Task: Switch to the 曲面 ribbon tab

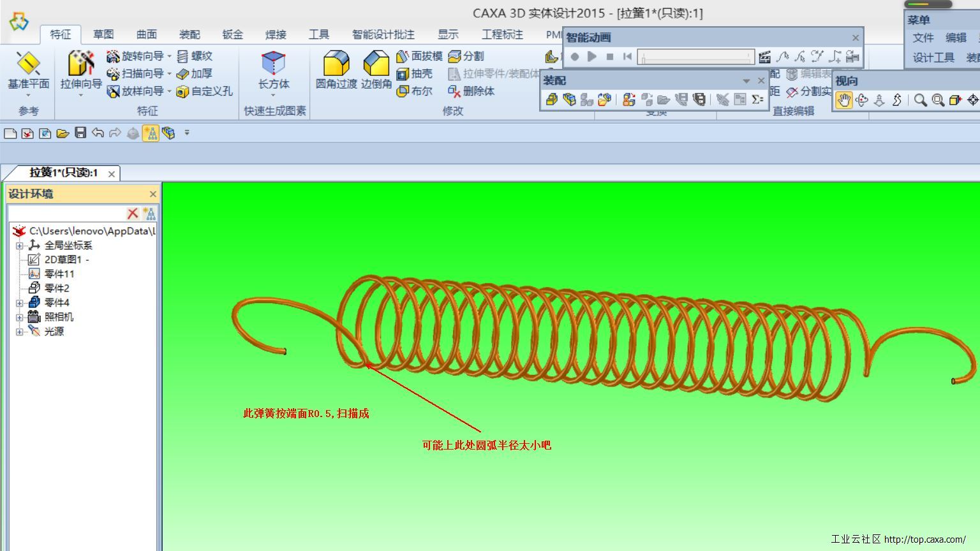Action: [147, 34]
